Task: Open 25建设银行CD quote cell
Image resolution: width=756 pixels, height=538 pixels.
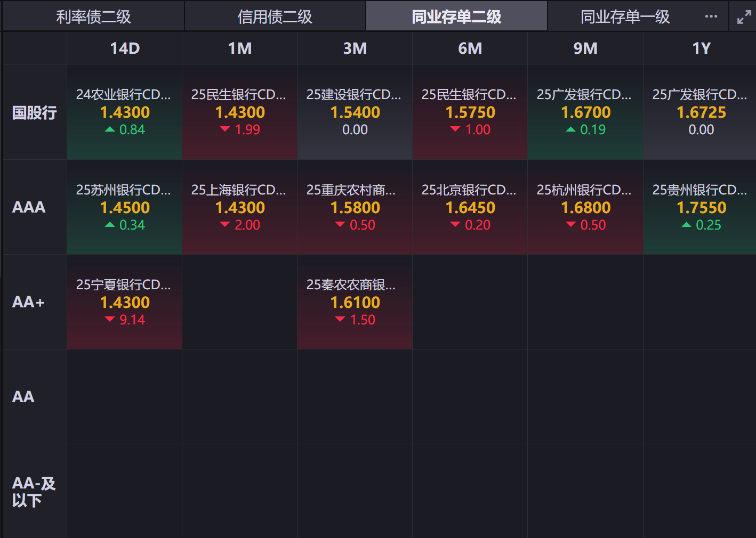Action: 355,112
